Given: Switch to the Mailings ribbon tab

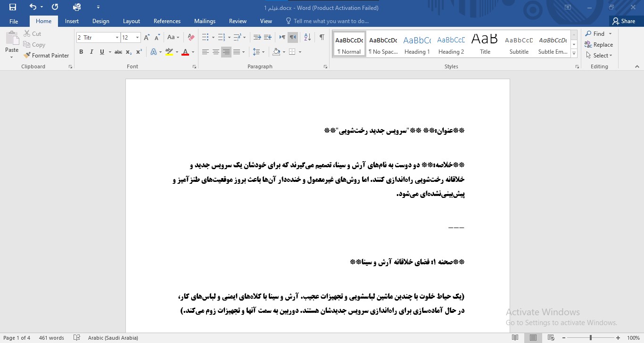Looking at the screenshot, I should (205, 21).
